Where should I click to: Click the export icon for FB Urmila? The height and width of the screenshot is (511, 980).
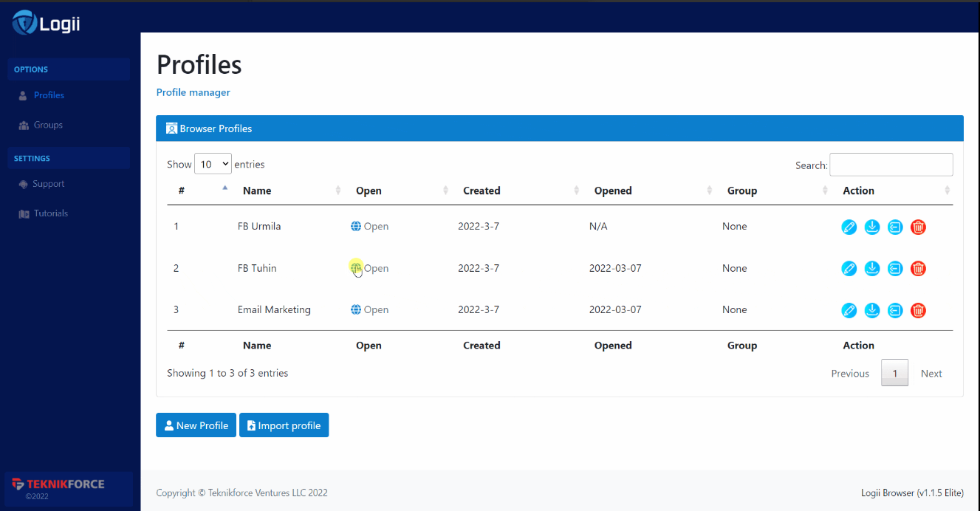tap(895, 227)
